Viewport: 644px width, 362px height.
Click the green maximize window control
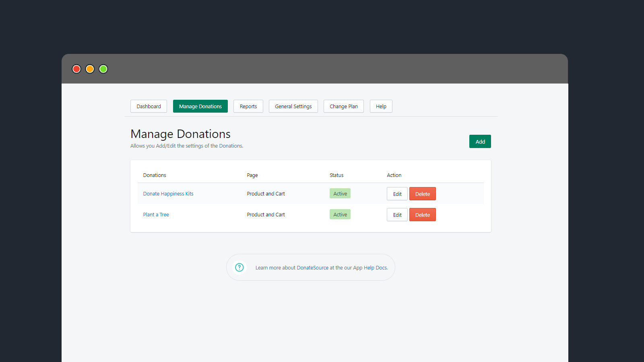(x=103, y=69)
